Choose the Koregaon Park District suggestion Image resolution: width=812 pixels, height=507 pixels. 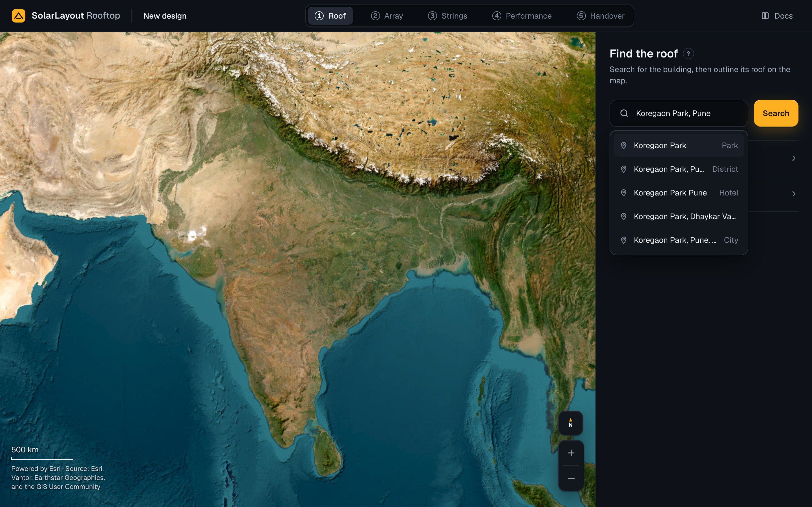coord(678,169)
